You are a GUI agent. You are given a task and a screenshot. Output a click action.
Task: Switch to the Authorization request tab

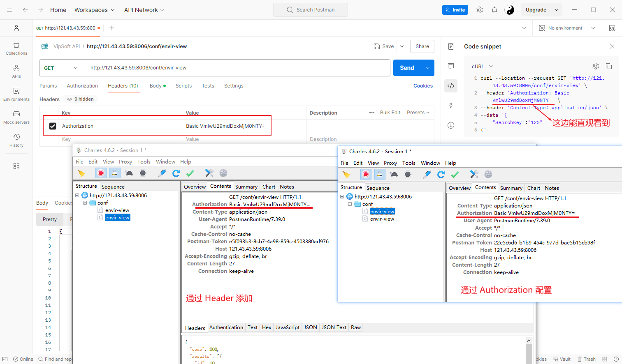(x=82, y=86)
